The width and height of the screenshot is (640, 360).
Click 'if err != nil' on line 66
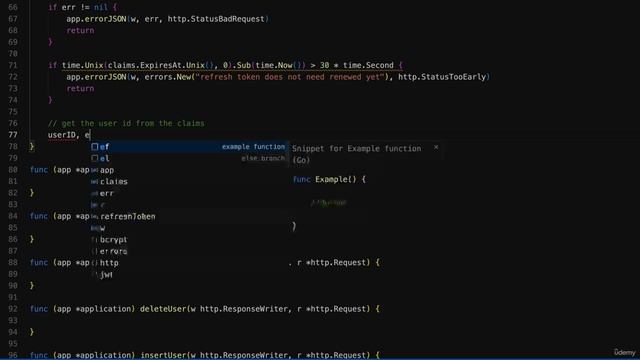(78, 7)
